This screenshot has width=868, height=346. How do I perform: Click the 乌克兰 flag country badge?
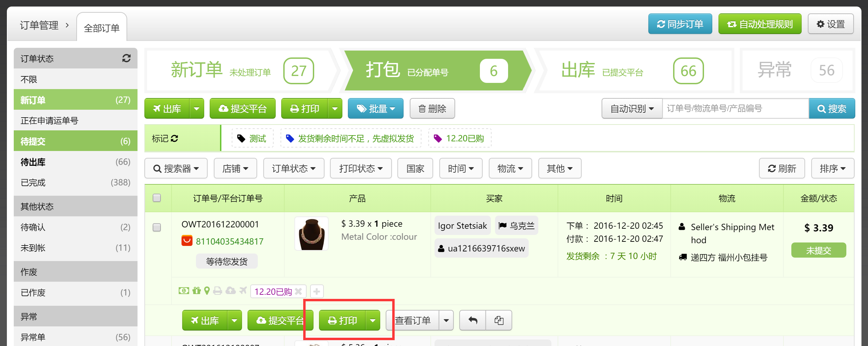coord(517,226)
